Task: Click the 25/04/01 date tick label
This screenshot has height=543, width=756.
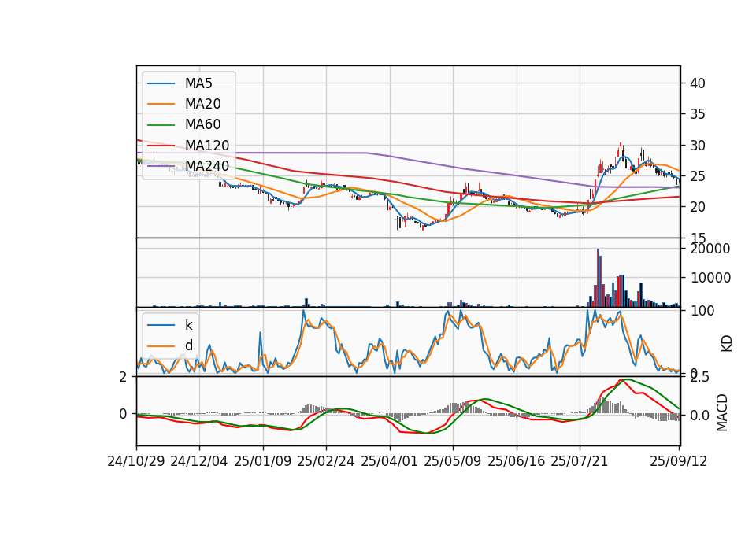Action: click(389, 461)
